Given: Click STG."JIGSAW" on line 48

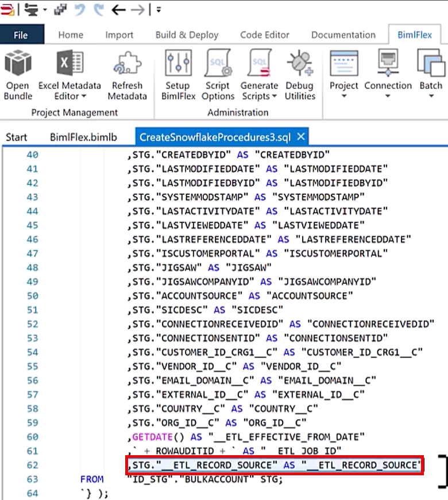Looking at the screenshot, I should tap(167, 268).
